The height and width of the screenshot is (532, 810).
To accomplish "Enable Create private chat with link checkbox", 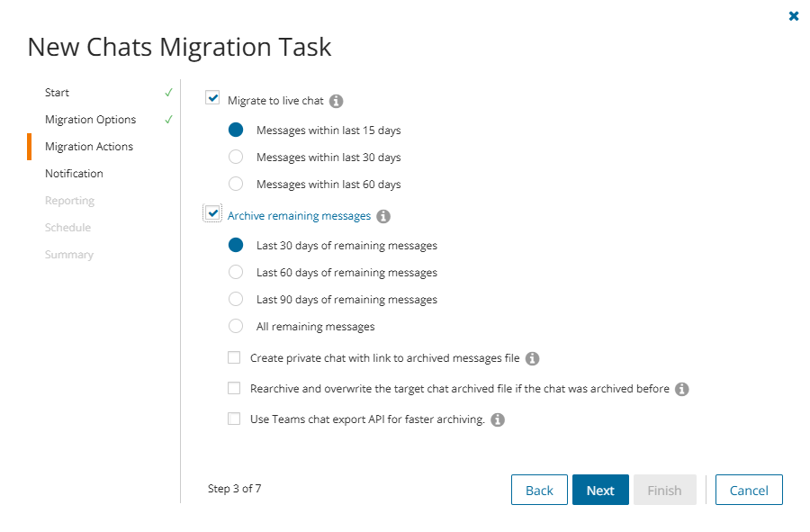I will [234, 357].
